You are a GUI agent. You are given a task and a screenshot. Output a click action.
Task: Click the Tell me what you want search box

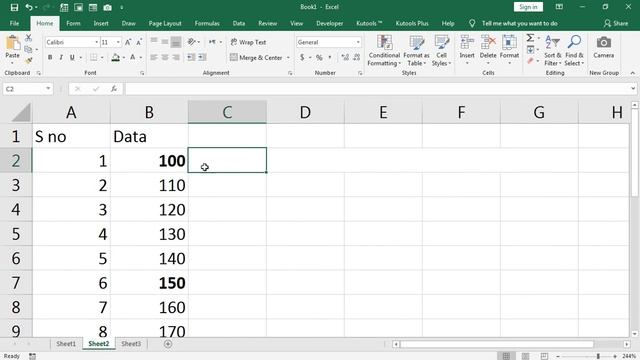519,23
